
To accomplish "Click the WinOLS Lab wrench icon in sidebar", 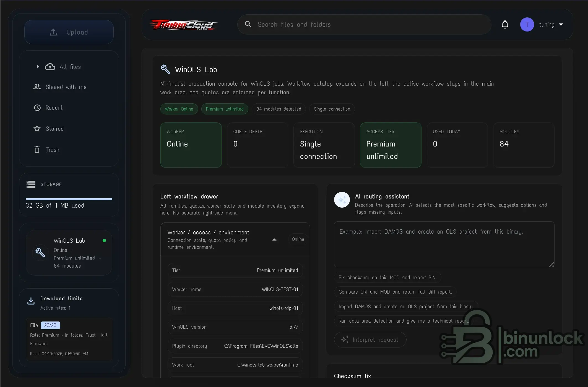I will 40,253.
